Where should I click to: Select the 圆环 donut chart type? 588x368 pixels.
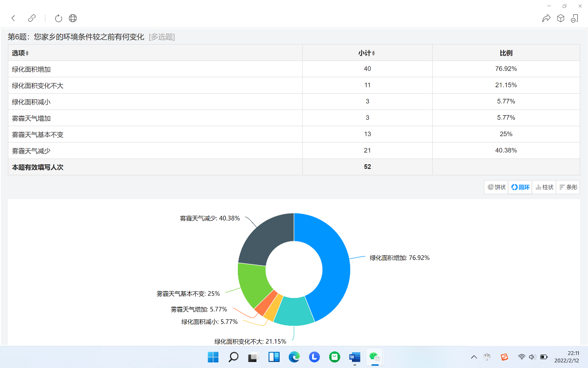520,187
